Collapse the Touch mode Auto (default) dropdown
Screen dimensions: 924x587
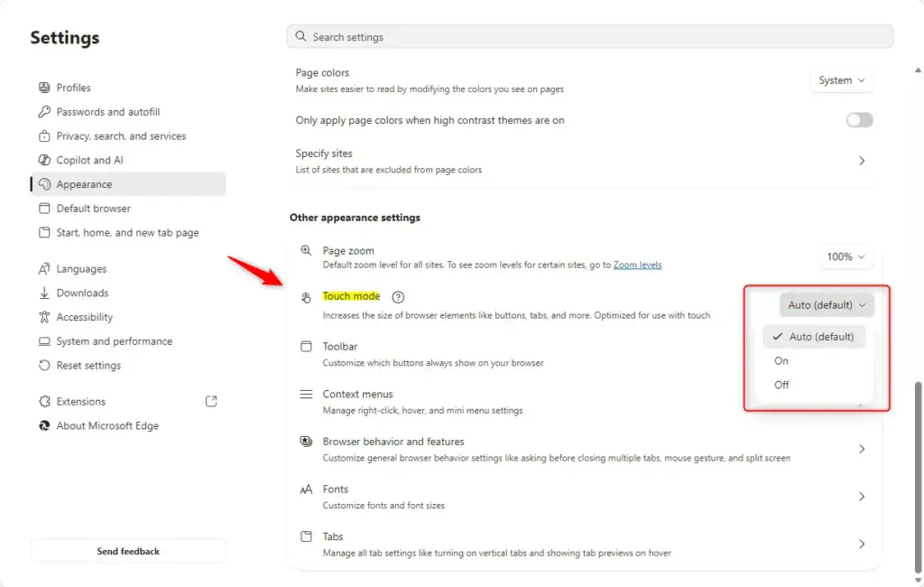(827, 305)
